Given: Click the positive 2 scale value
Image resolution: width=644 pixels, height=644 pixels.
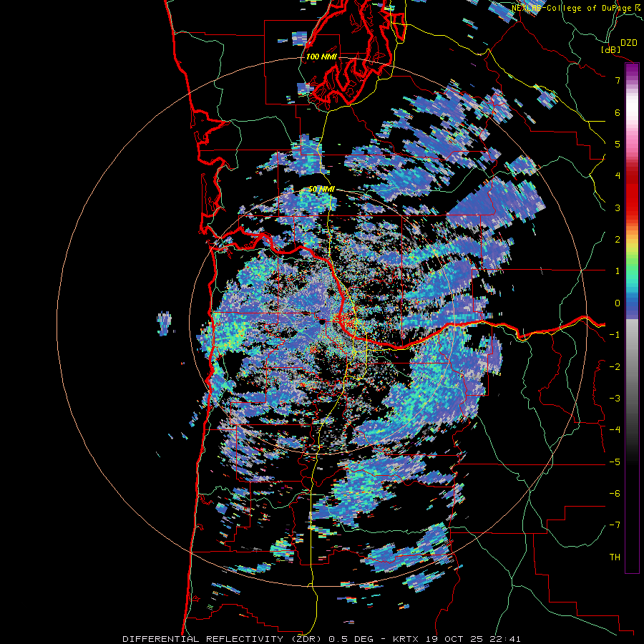Looking at the screenshot, I should pos(618,240).
